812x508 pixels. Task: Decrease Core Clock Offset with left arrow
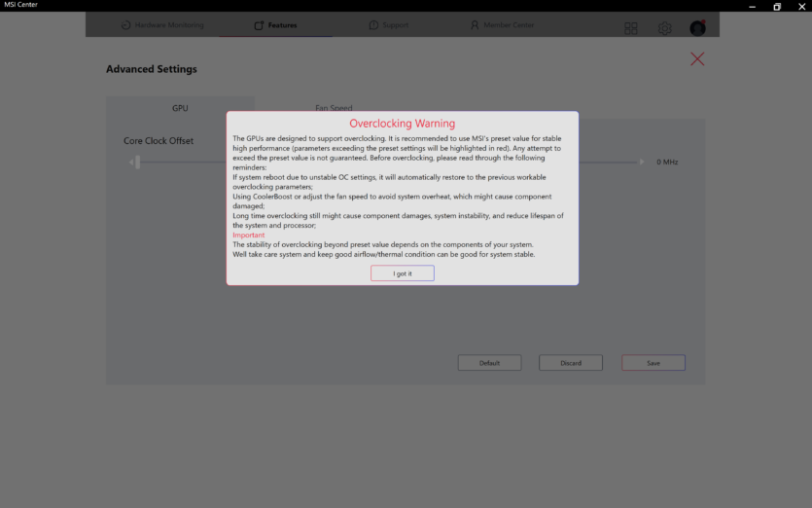coord(131,162)
